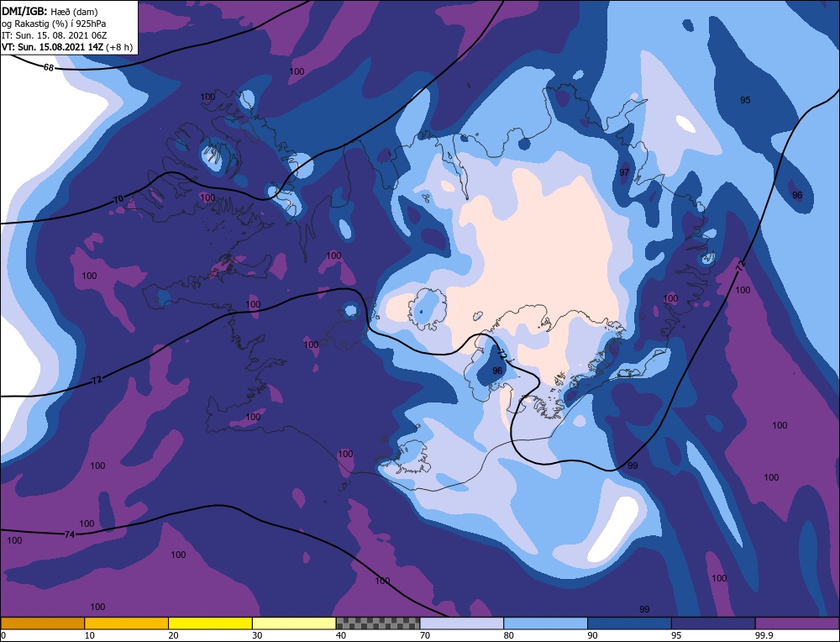Viewport: 840px width, 642px height.
Task: Click the 70 contour label
Action: tap(118, 199)
